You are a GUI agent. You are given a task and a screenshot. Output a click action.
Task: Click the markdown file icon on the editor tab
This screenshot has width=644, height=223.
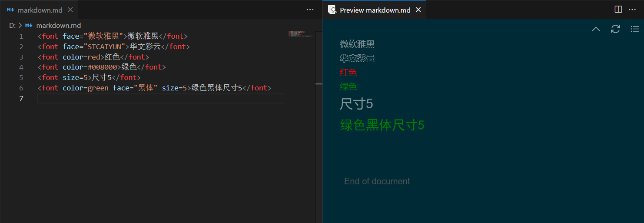10,10
